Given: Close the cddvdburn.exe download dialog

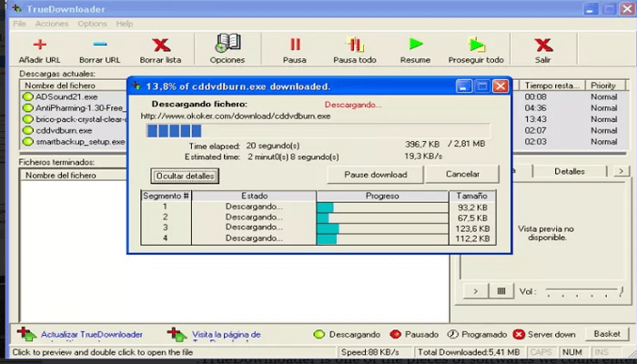Looking at the screenshot, I should [500, 86].
